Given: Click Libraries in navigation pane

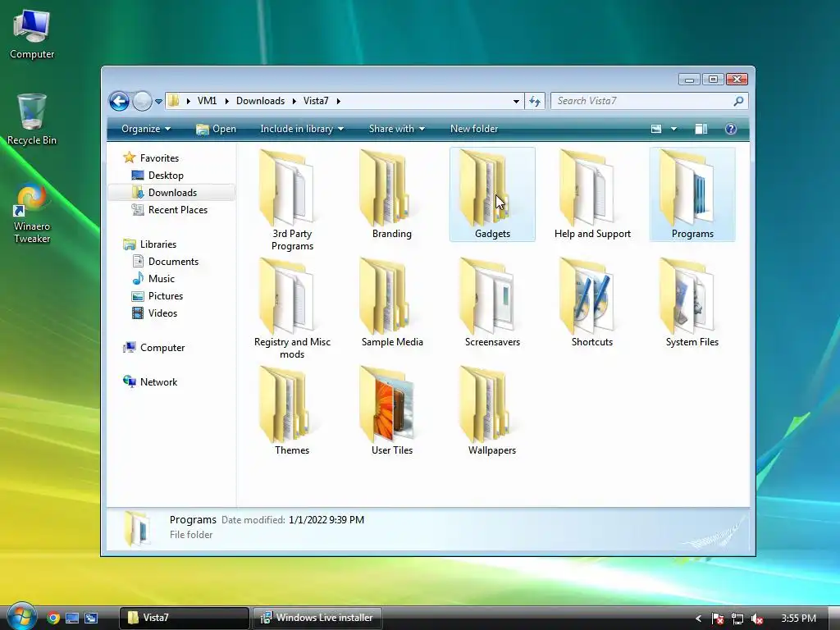Looking at the screenshot, I should 158,244.
